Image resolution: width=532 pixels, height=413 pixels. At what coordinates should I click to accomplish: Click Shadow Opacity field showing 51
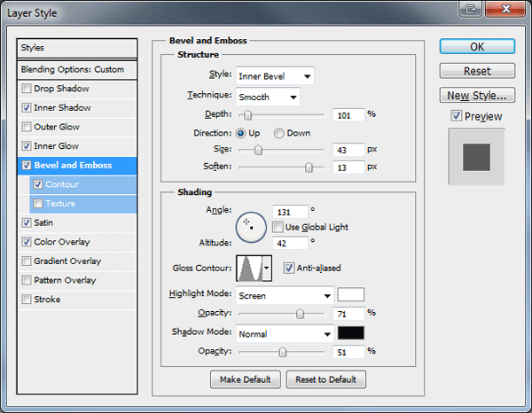348,353
